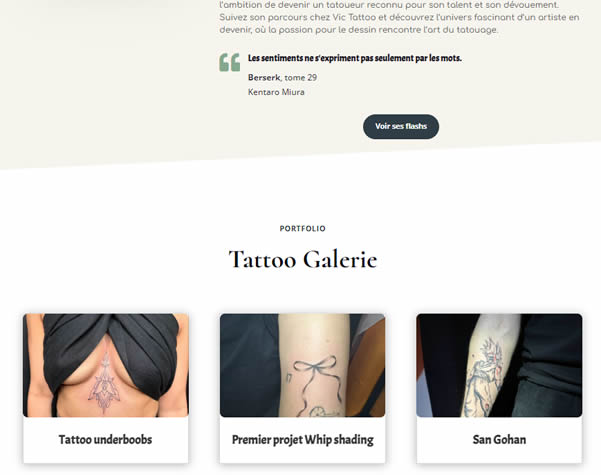Open the Tattoo underboobs photo thumbnail
This screenshot has height=475, width=601.
point(106,365)
